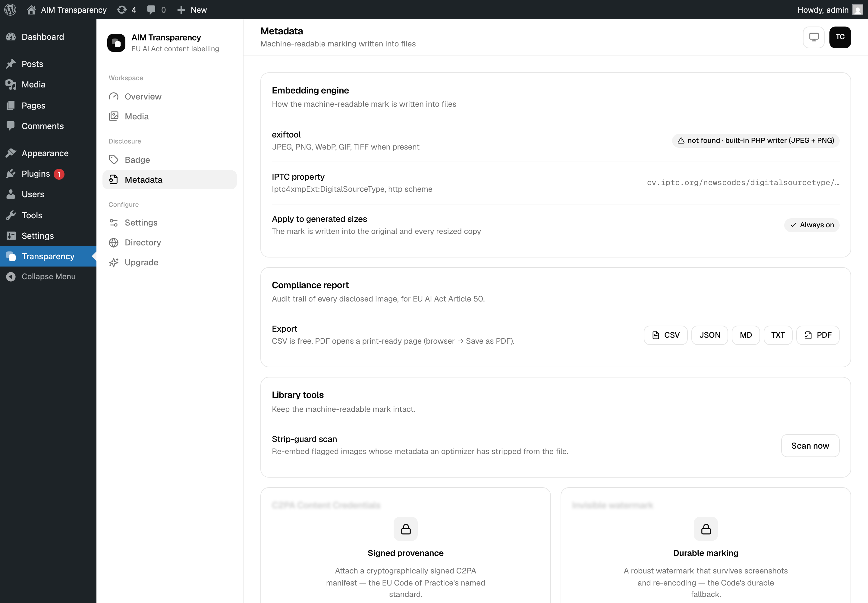Click the monitor display icon button
868x603 pixels.
click(x=814, y=37)
